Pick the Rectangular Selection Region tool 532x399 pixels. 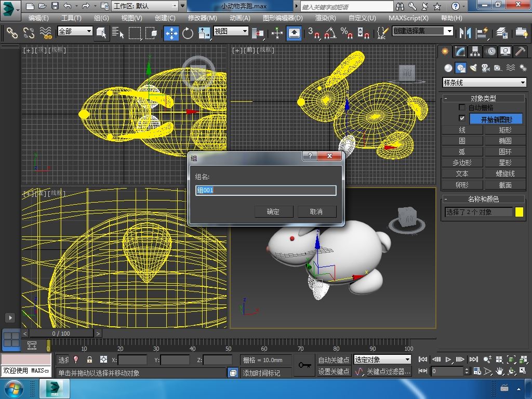tap(135, 33)
